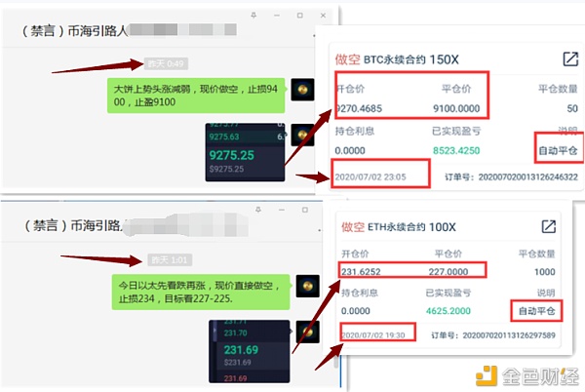Open the 231.69 price screenshot thumbnail

pyautogui.click(x=250, y=351)
